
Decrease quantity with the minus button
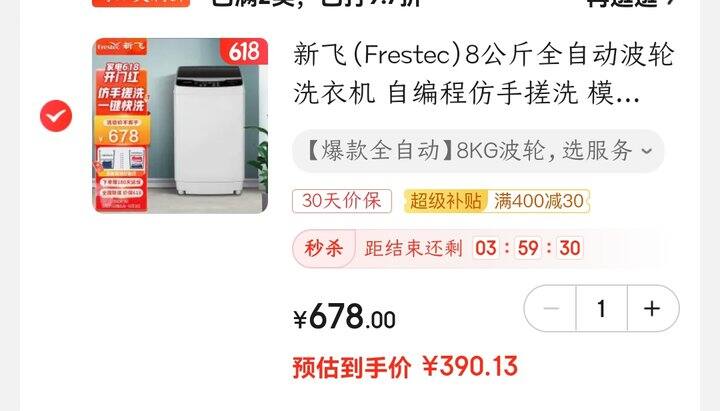[x=550, y=308]
